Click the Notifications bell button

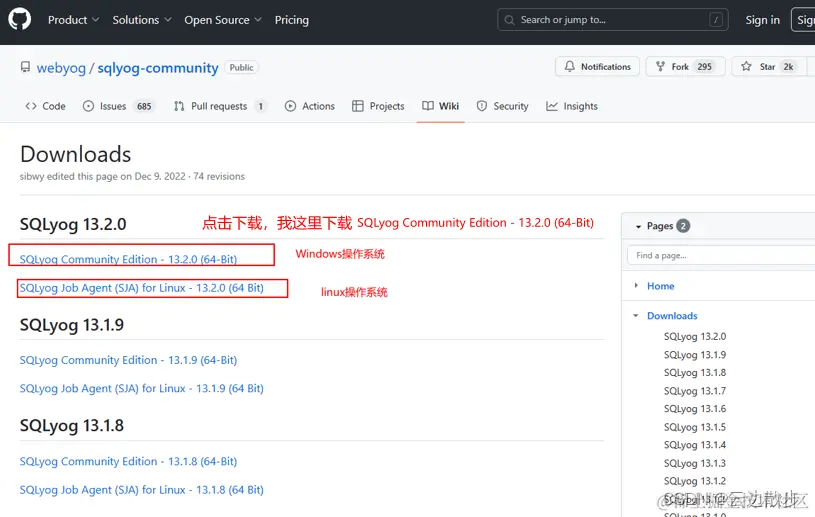(x=597, y=67)
